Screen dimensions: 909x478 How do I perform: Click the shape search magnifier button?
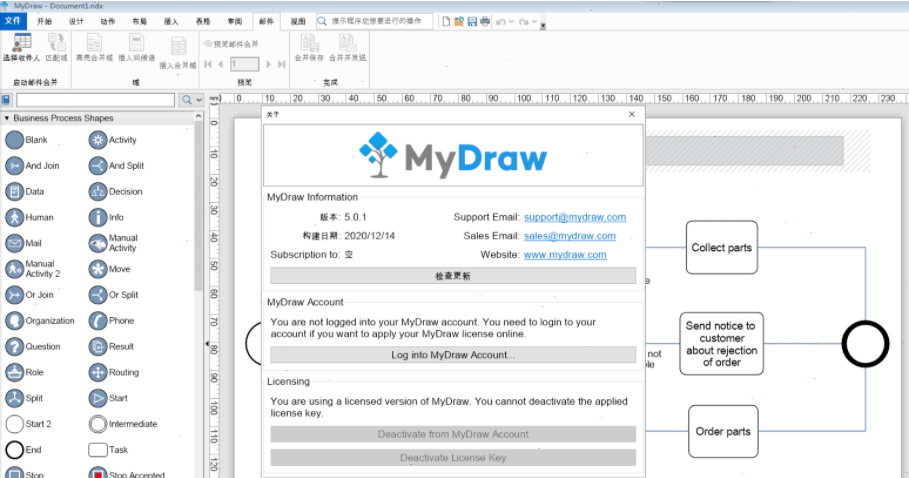coord(186,100)
